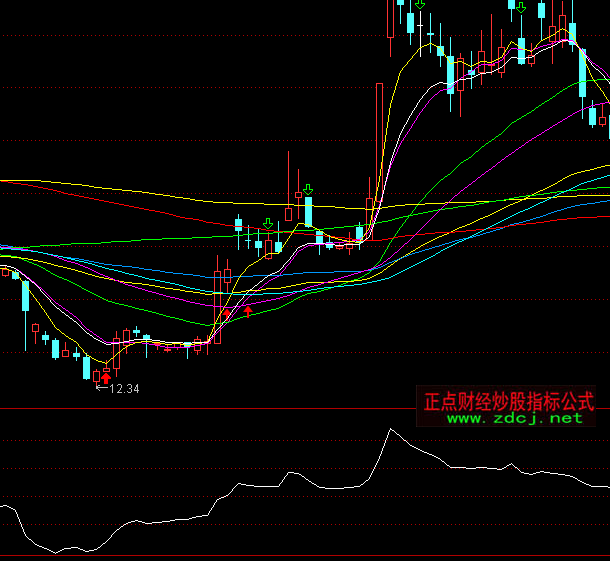The image size is (610, 561).
Task: Click the red 正点财经炒股指标公式 watermark title
Action: [509, 401]
